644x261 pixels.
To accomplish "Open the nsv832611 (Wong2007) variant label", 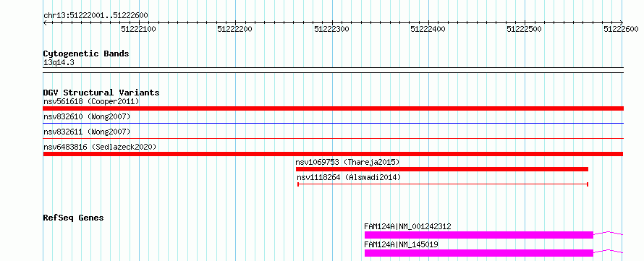I will (x=87, y=132).
